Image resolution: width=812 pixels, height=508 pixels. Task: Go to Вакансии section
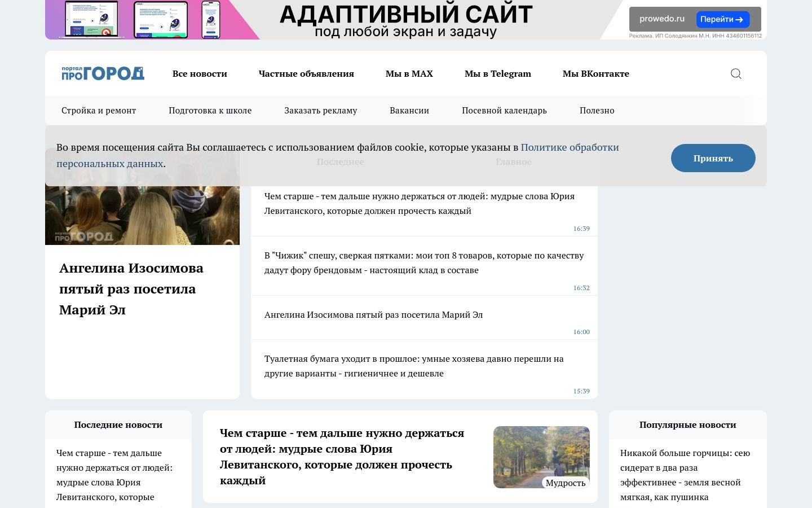click(409, 111)
